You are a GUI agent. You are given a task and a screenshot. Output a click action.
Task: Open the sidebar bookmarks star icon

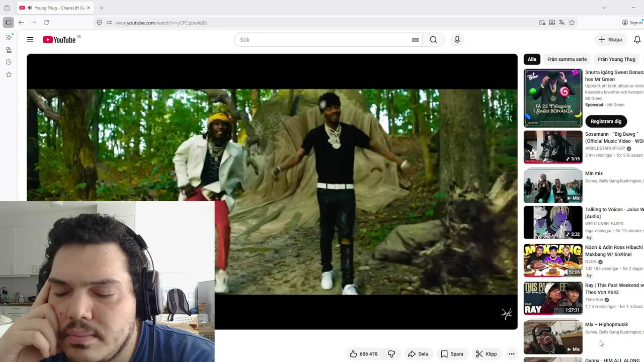pyautogui.click(x=9, y=74)
